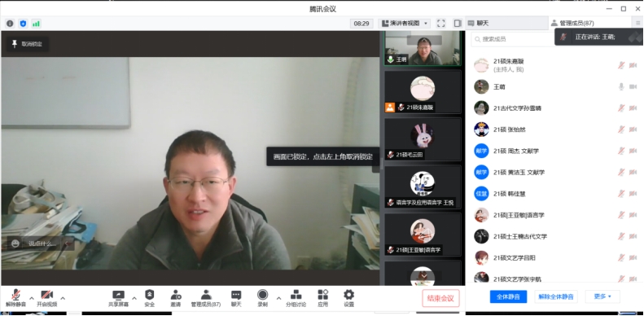Click the 搜索成员 search field
Image resolution: width=644 pixels, height=316 pixels.
coord(514,39)
